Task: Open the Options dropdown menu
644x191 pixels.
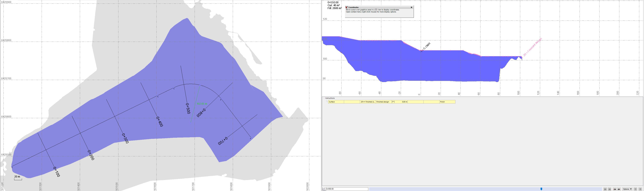Action: (627, 189)
